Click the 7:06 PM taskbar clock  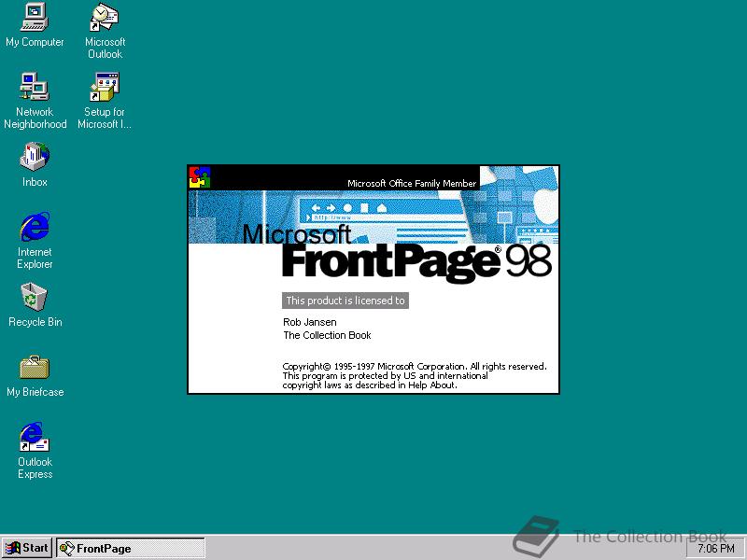coord(716,549)
